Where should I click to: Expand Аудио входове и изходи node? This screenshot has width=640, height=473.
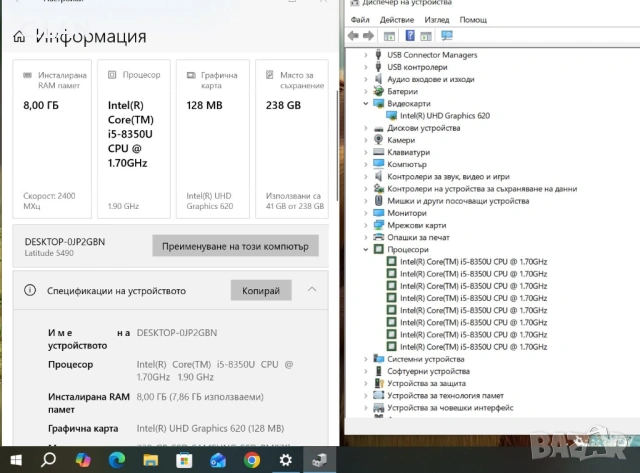tap(366, 79)
